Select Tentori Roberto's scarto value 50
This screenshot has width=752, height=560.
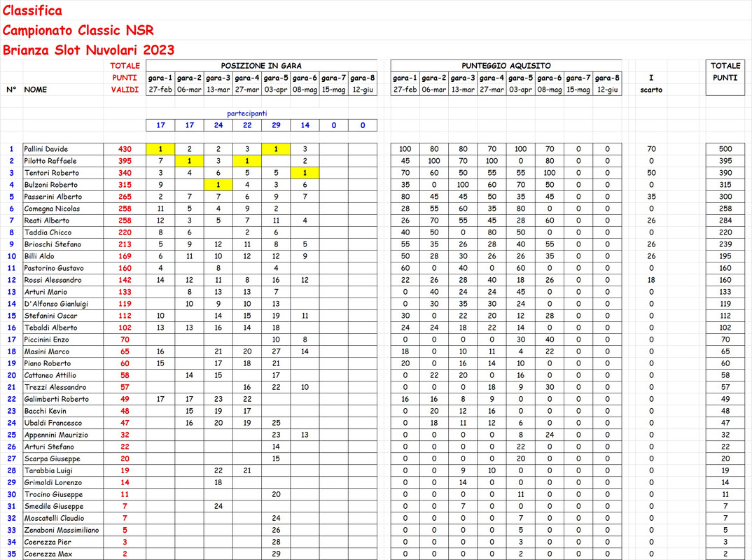[651, 173]
